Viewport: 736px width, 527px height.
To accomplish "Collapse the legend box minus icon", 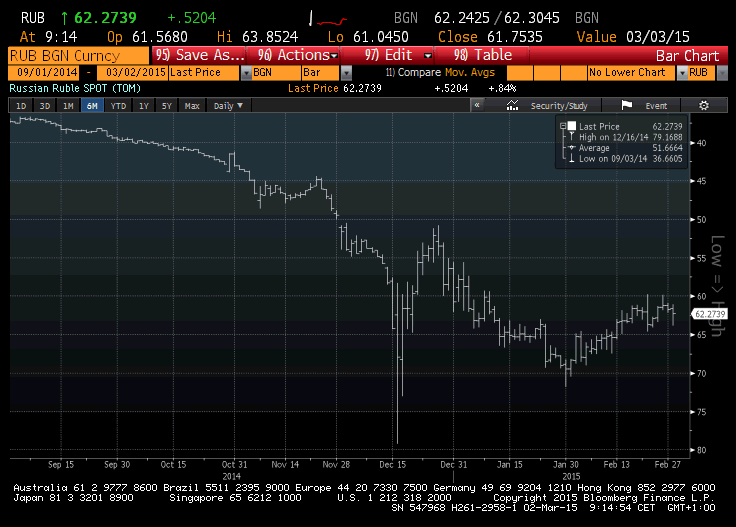I will click(x=563, y=126).
